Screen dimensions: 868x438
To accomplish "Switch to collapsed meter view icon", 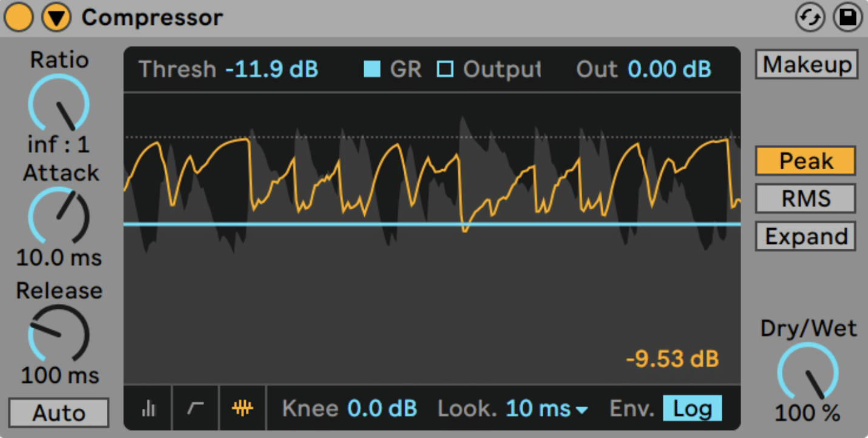I will pyautogui.click(x=148, y=409).
